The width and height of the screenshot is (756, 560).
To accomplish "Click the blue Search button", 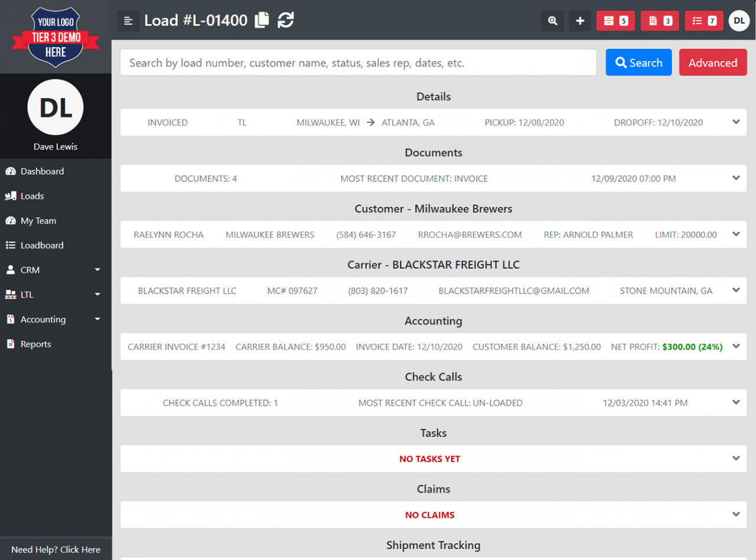I will click(x=638, y=62).
